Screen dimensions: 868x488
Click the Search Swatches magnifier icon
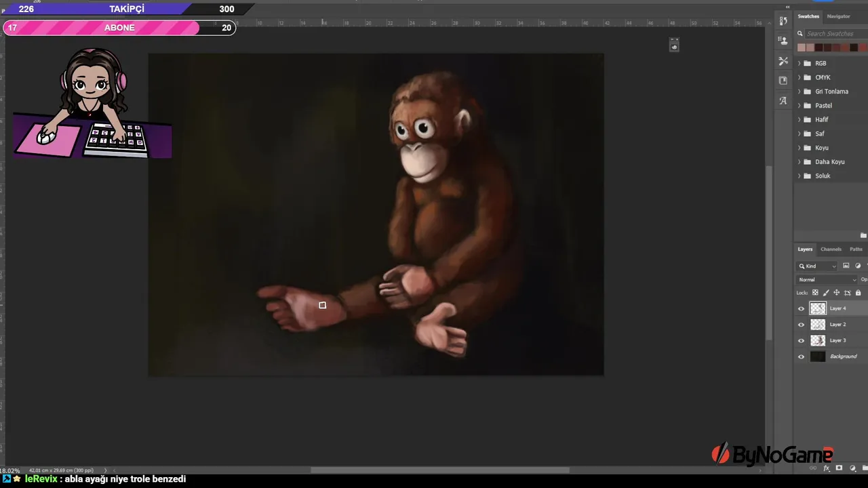(x=802, y=33)
